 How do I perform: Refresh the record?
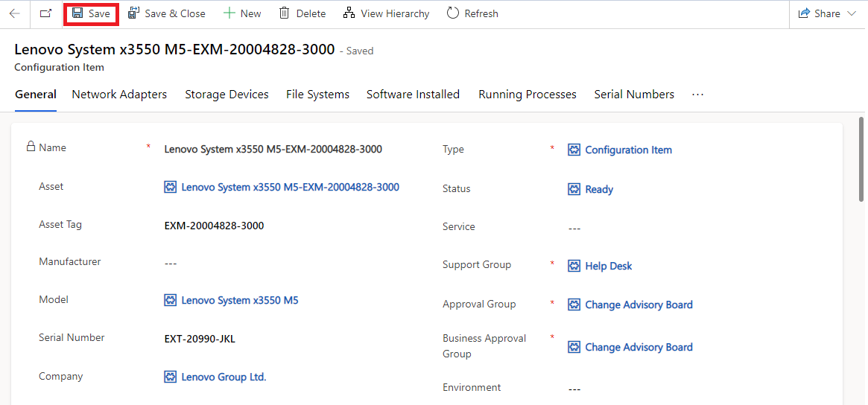[x=473, y=14]
